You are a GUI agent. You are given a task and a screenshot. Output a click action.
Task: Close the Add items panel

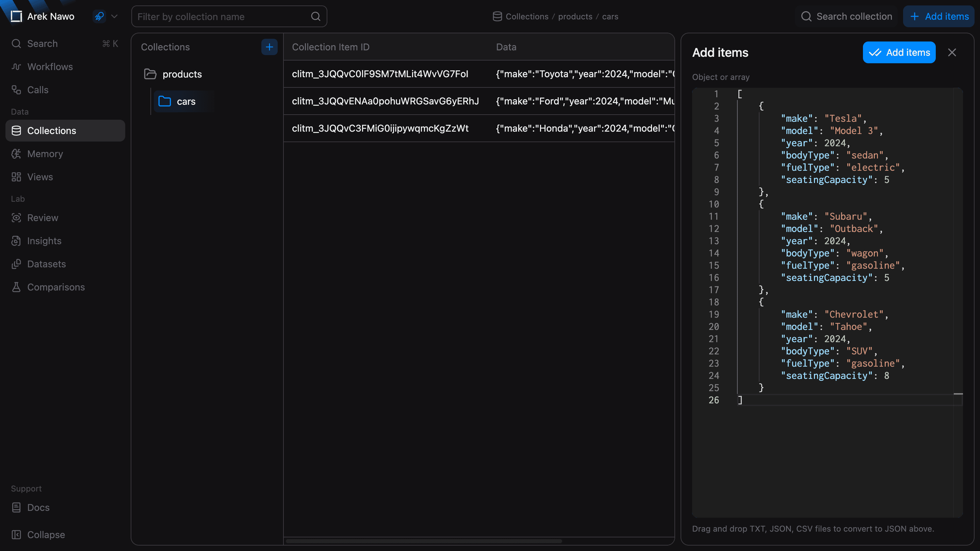[952, 52]
